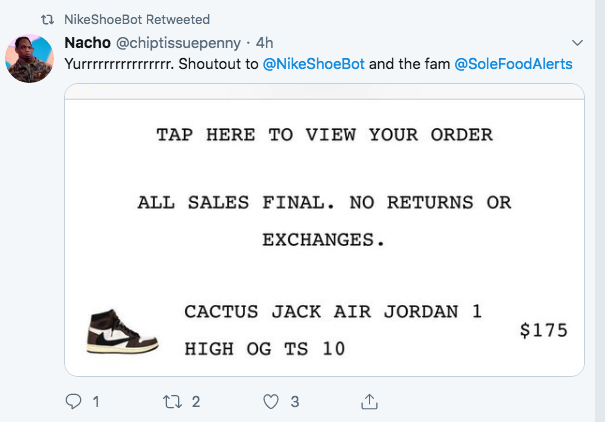Screen dimensions: 605x422
Task: Retweet this tweet using the retweet icon
Action: (171, 401)
